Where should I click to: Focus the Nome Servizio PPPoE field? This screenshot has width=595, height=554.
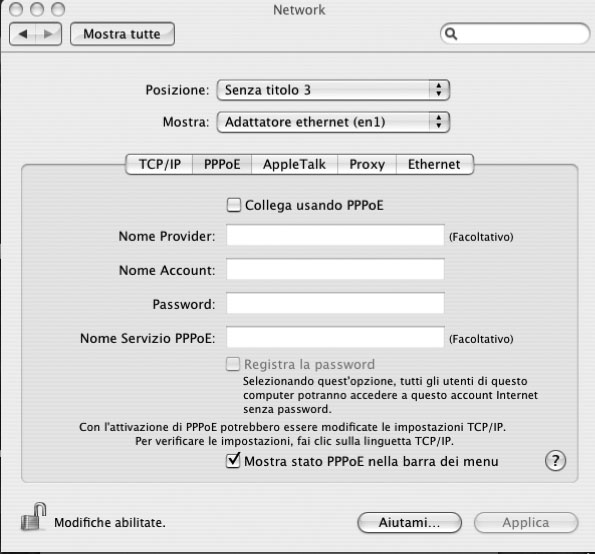(x=335, y=337)
